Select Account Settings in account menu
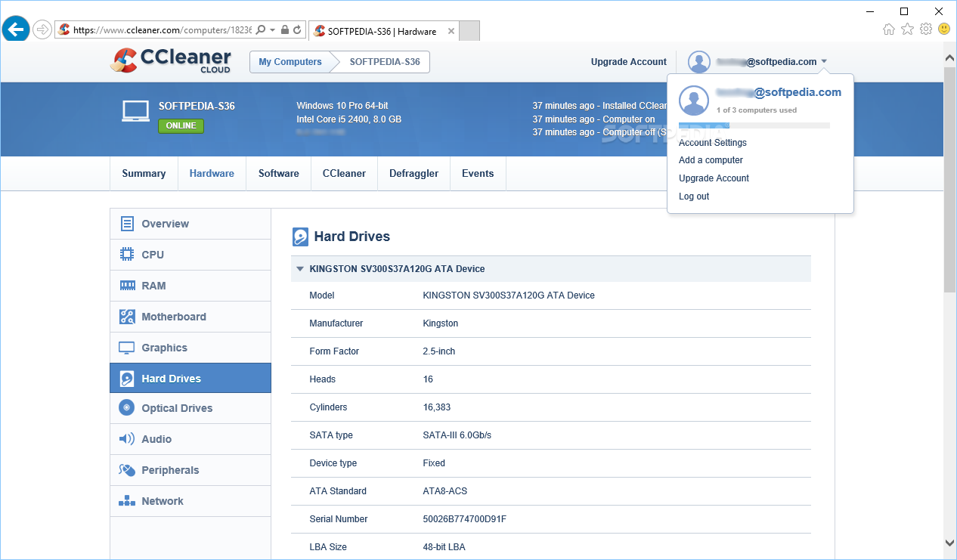Image resolution: width=957 pixels, height=560 pixels. [713, 143]
